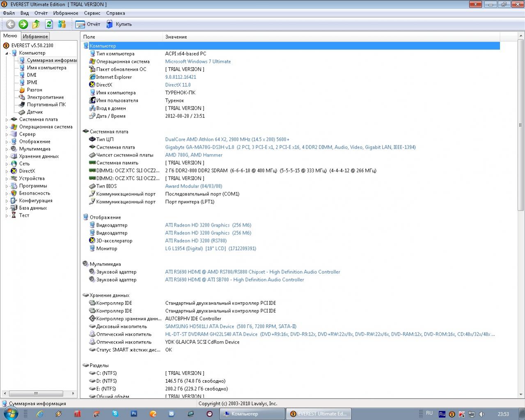
Task: Click the tree panel horizontal scrollbar
Action: tap(36, 393)
